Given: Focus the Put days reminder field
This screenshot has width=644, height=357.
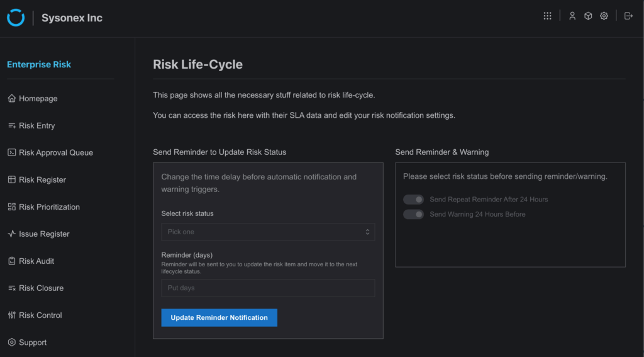Looking at the screenshot, I should (268, 288).
